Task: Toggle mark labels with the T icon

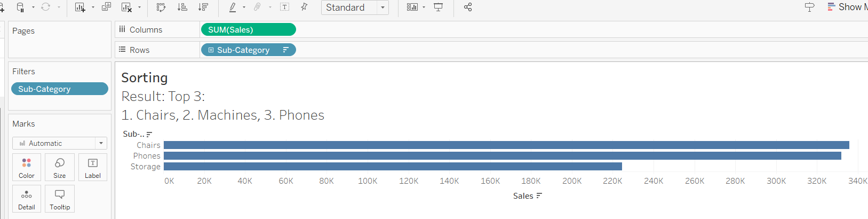Action: (x=285, y=7)
